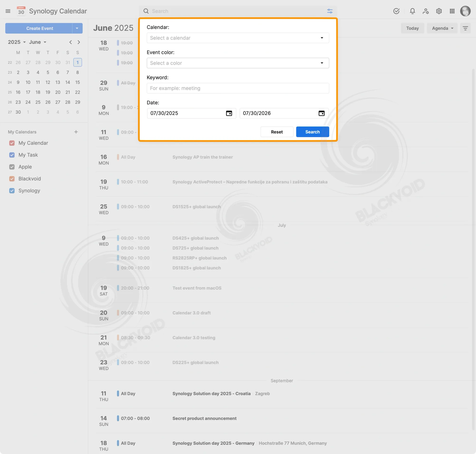Toggle Blackvoid calendar checkbox
This screenshot has height=454, width=476.
tap(12, 179)
